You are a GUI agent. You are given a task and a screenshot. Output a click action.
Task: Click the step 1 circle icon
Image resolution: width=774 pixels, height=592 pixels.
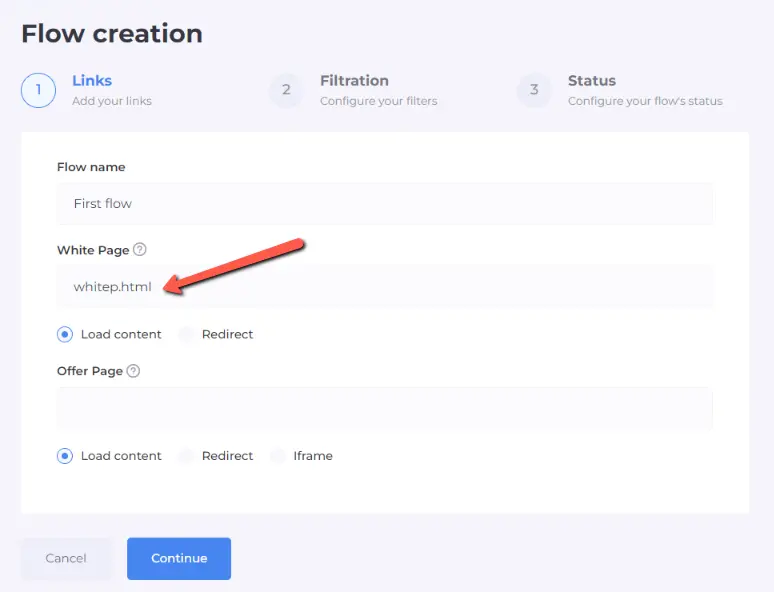[x=38, y=90]
